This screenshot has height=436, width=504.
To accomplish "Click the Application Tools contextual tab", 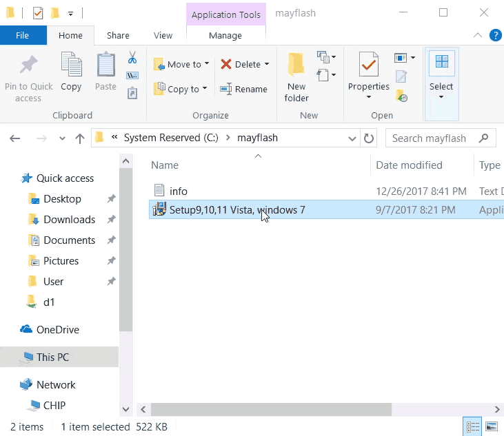I will click(x=226, y=14).
